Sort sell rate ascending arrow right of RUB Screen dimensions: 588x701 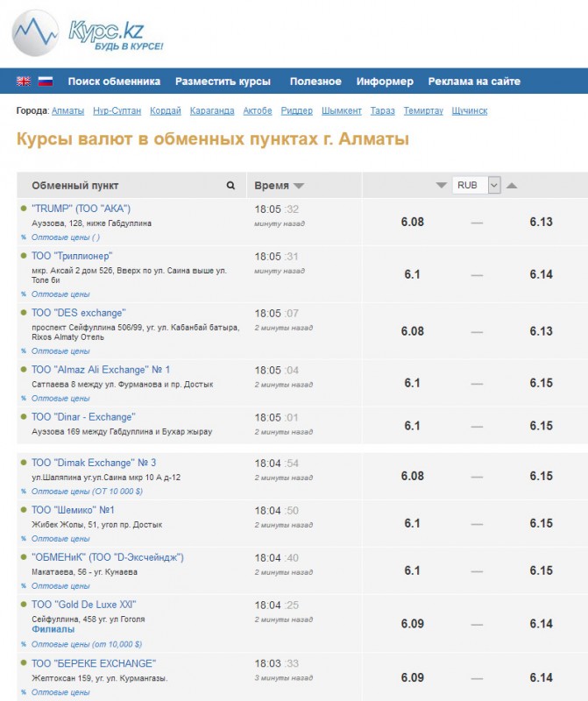(x=512, y=186)
